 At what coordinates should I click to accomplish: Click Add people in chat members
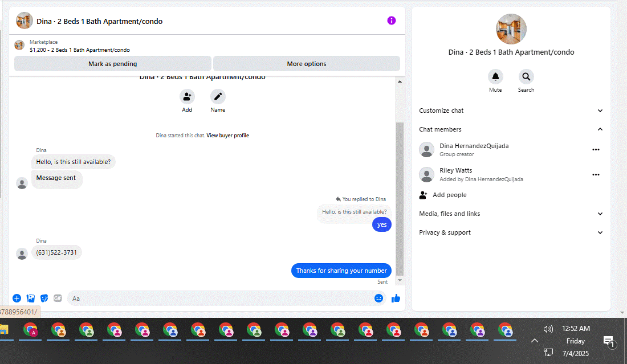tap(443, 195)
